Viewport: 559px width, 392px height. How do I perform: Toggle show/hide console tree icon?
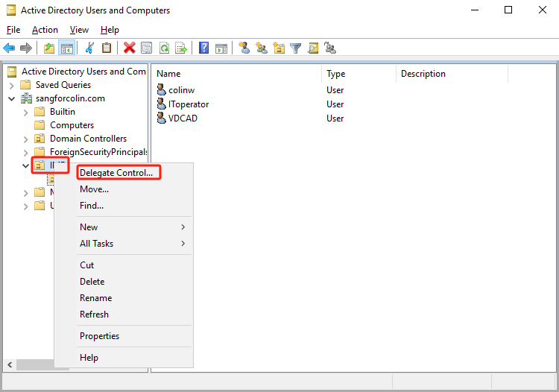click(x=67, y=48)
